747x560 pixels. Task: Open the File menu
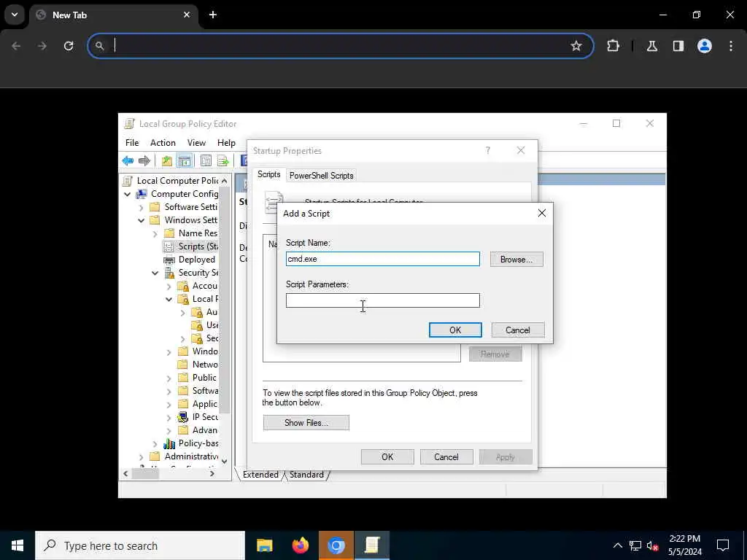[x=132, y=143]
